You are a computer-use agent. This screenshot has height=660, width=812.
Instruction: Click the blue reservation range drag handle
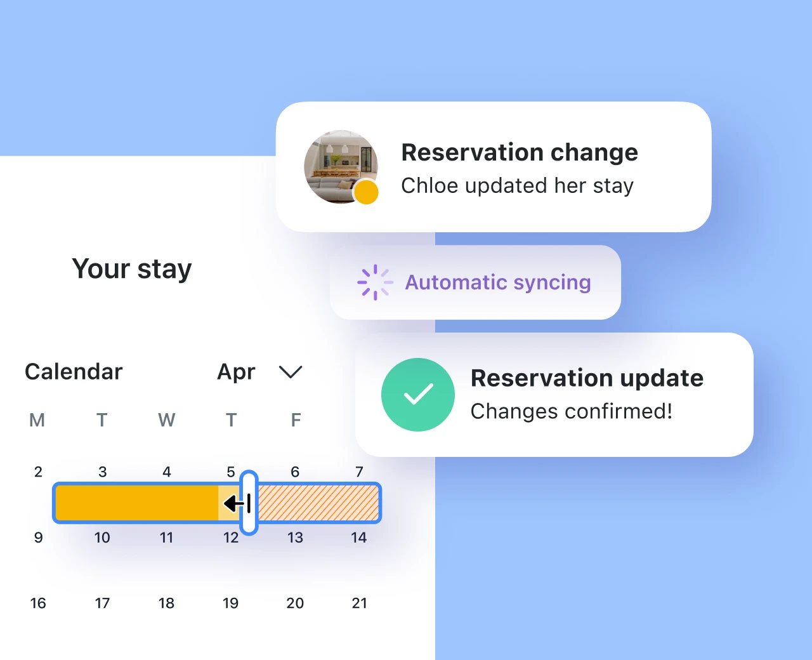point(249,503)
